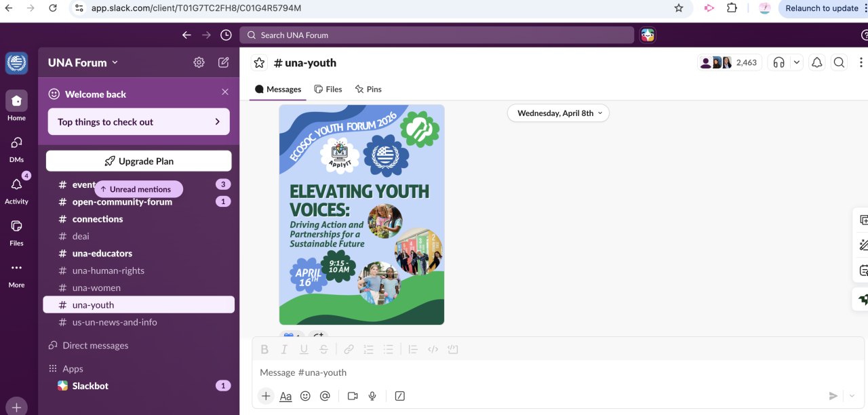868x415 pixels.
Task: Click the Search UNA Forum field
Action: tap(437, 35)
